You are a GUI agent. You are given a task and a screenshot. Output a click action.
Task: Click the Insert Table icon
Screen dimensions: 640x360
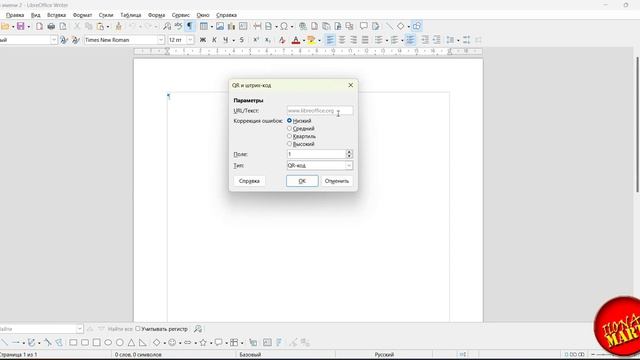204,27
